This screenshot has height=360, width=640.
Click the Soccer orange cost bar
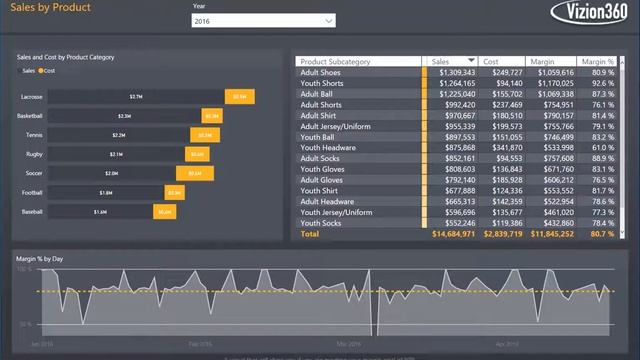point(195,173)
